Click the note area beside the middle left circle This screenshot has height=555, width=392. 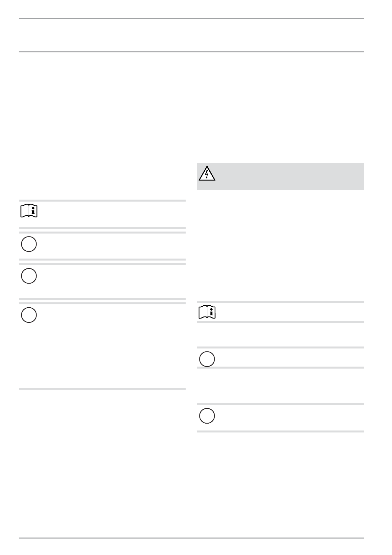(112, 281)
